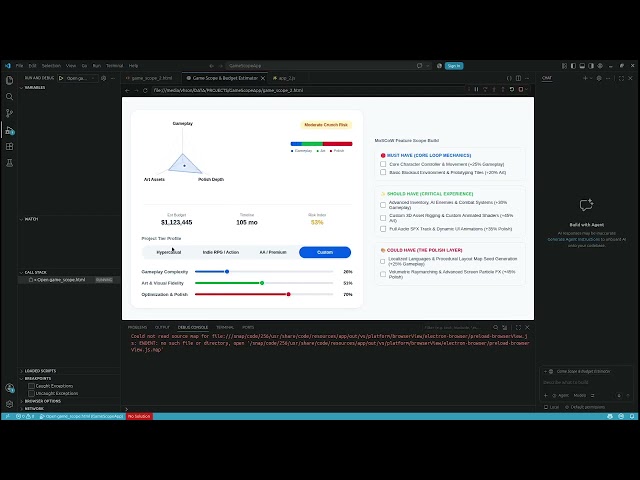This screenshot has width=640, height=480.
Task: Switch to the game_scope_2.html tab
Action: (149, 78)
